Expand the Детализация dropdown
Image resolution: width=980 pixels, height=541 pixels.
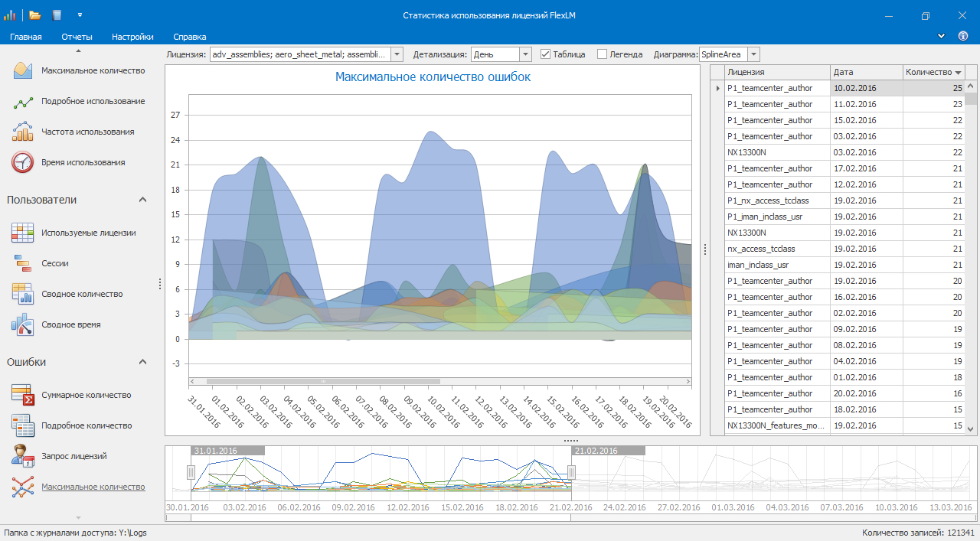(x=525, y=54)
